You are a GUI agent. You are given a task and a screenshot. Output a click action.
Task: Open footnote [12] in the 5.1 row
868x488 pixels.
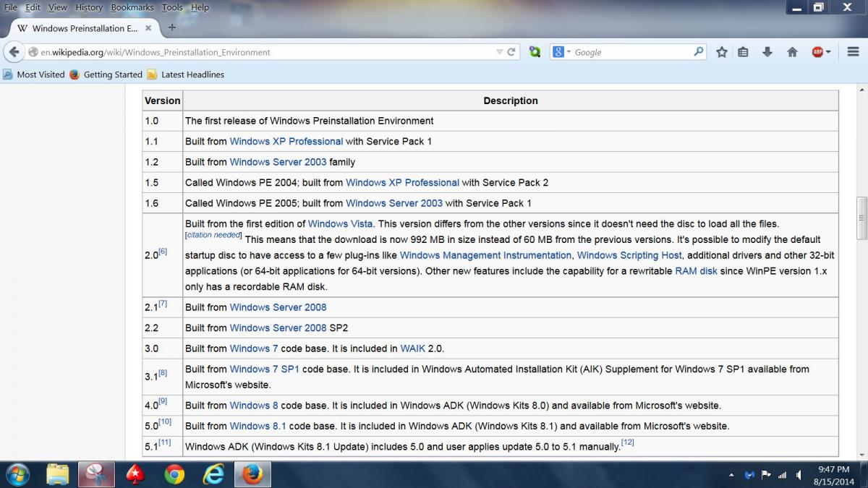[627, 442]
